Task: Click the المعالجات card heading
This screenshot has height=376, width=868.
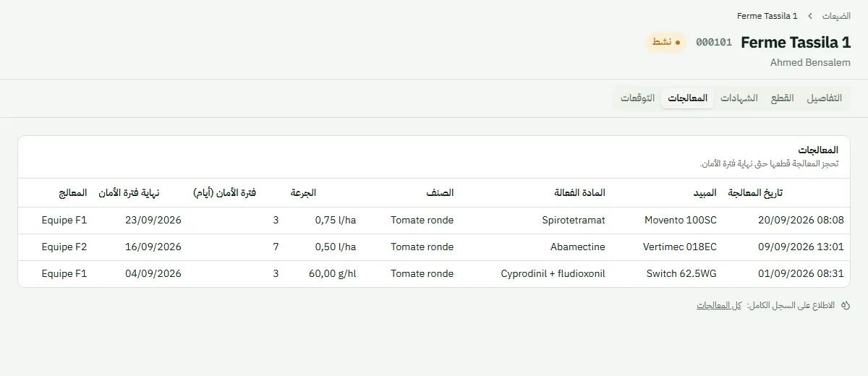Action: tap(818, 150)
